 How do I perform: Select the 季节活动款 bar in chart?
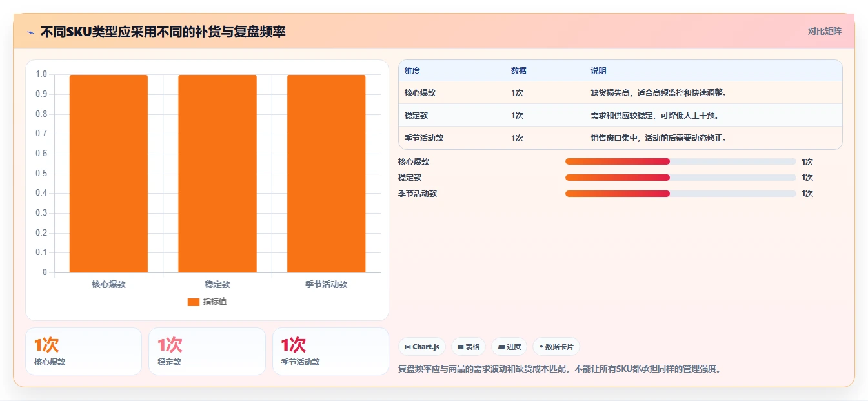pyautogui.click(x=326, y=174)
